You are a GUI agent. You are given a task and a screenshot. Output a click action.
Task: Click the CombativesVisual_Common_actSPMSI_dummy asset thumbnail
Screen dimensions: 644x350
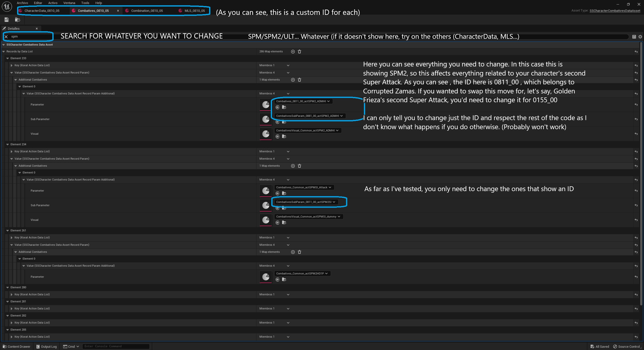coord(266,220)
